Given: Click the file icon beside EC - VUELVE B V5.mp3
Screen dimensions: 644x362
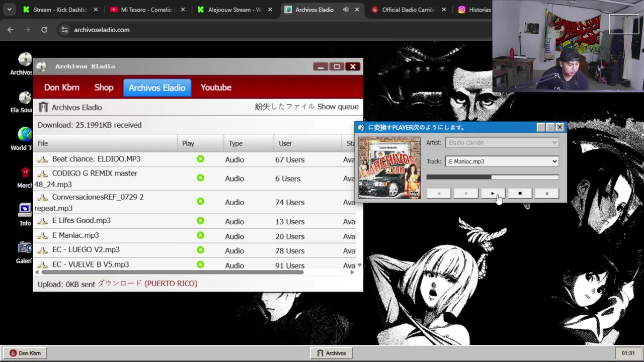Looking at the screenshot, I should [43, 264].
